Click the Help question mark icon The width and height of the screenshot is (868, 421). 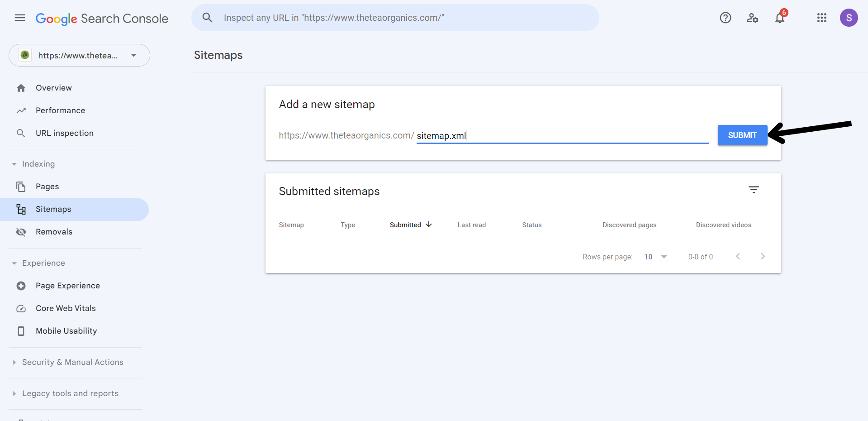[x=725, y=18]
